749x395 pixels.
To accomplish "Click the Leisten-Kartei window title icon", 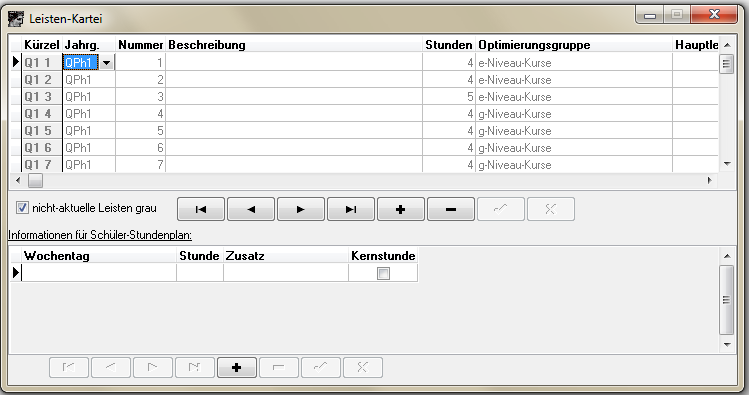I will tap(16, 18).
